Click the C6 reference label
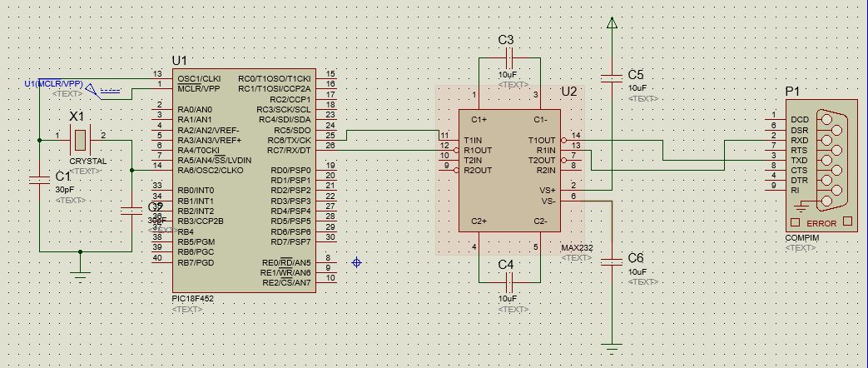This screenshot has width=868, height=368. [x=636, y=258]
